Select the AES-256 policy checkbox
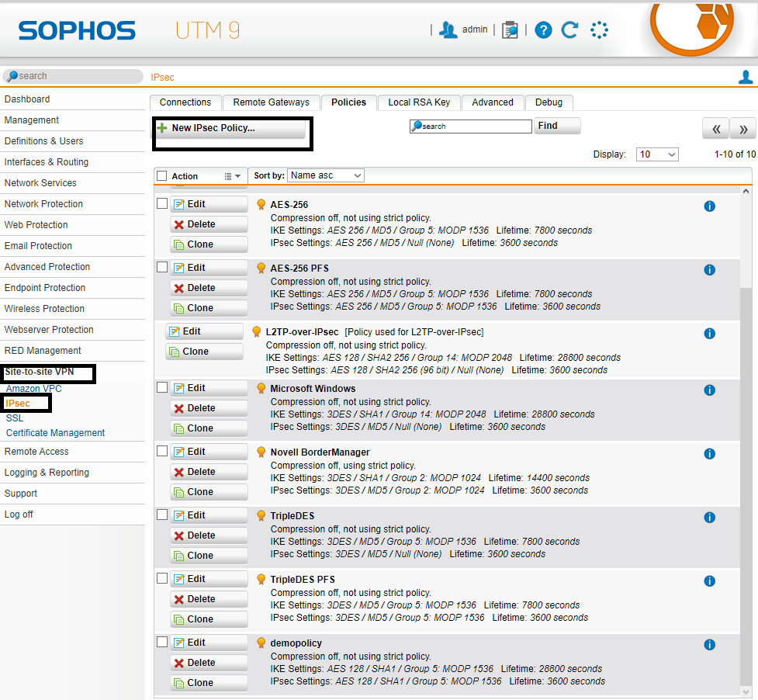The image size is (758, 700). point(162,203)
